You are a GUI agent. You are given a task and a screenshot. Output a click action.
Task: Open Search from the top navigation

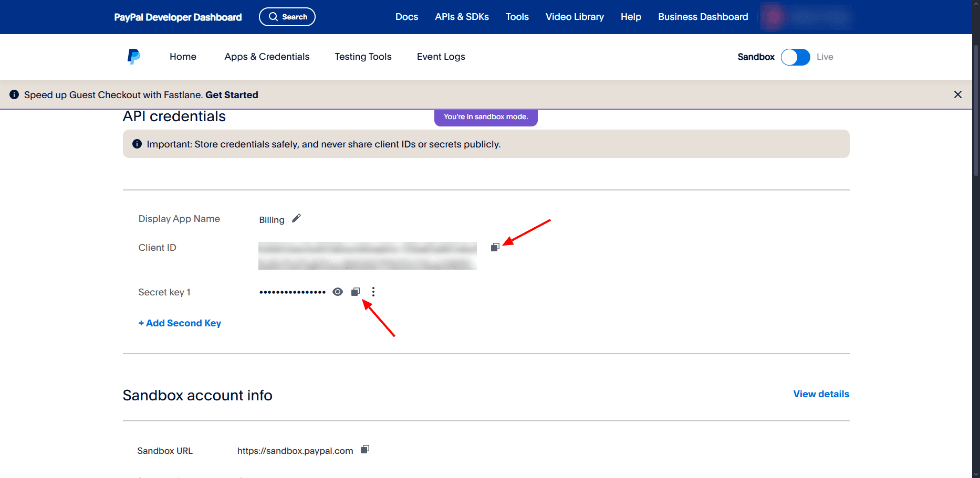click(x=287, y=16)
